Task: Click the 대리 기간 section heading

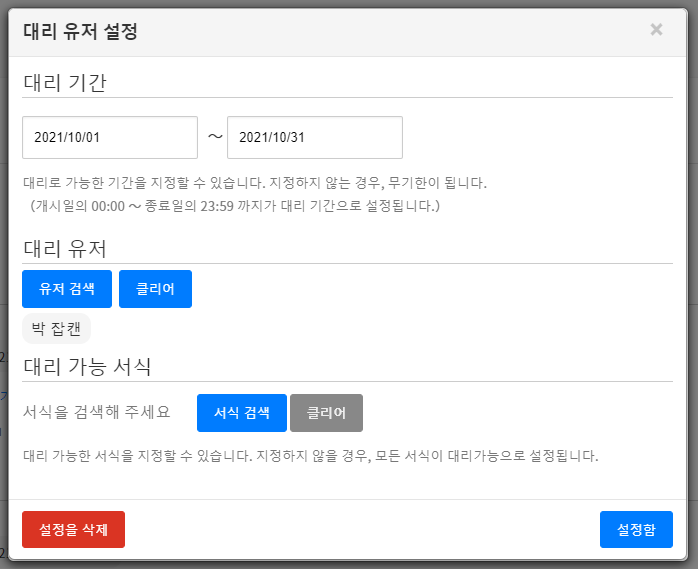Action: 64,82
